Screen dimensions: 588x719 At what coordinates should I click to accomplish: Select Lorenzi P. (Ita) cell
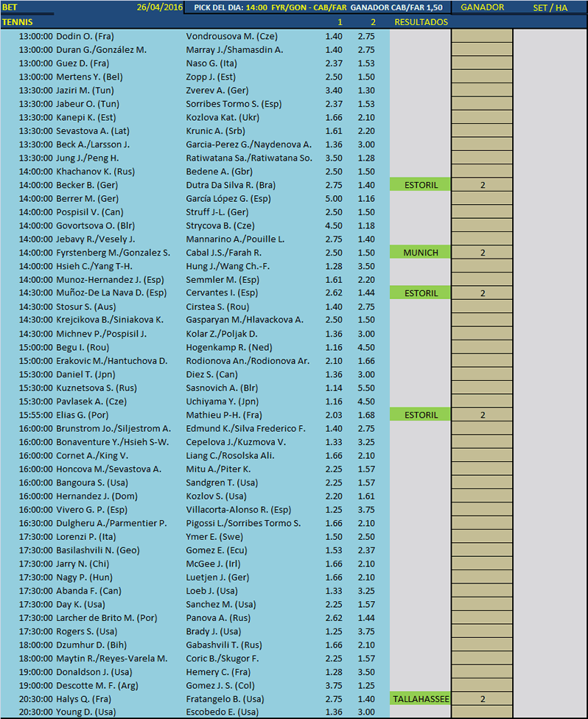tap(85, 536)
